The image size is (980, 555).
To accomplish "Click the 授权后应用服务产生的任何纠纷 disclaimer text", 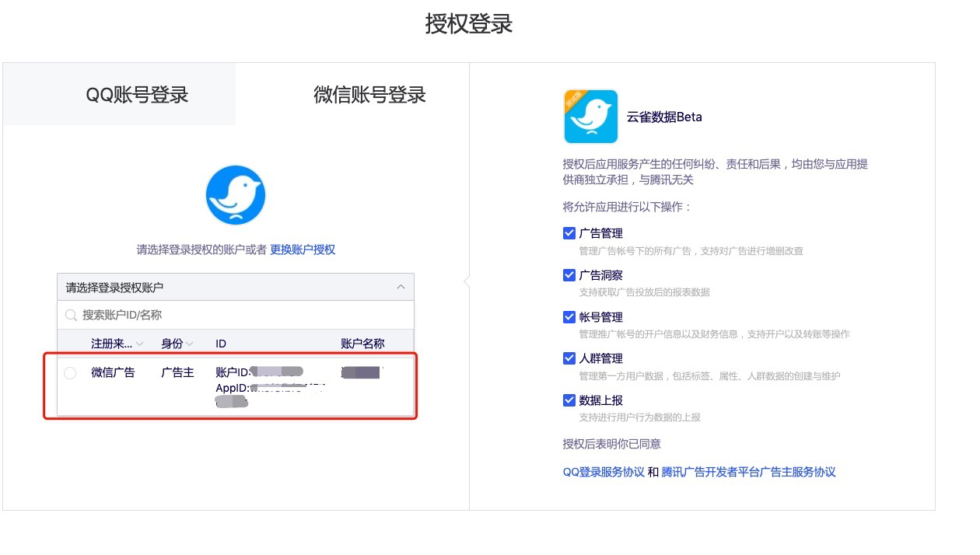I will 716,172.
